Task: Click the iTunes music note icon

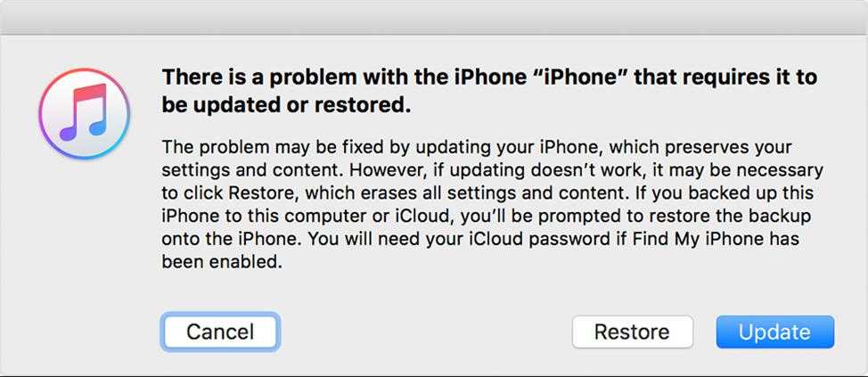Action: point(84,112)
